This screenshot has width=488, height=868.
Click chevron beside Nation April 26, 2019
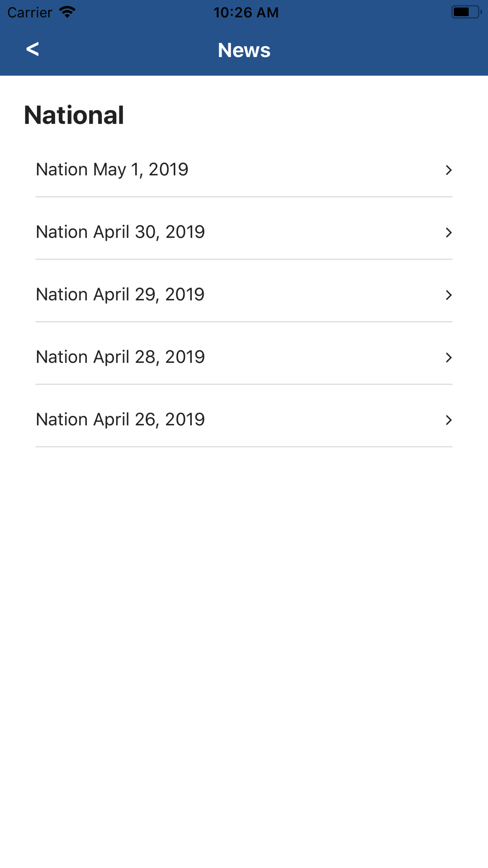[448, 420]
